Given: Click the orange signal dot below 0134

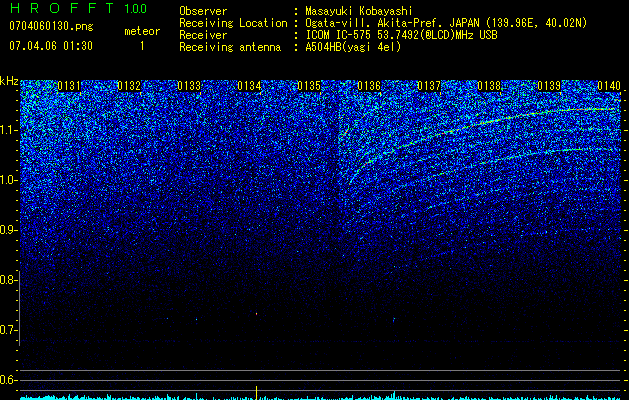Looking at the screenshot, I should [x=256, y=314].
